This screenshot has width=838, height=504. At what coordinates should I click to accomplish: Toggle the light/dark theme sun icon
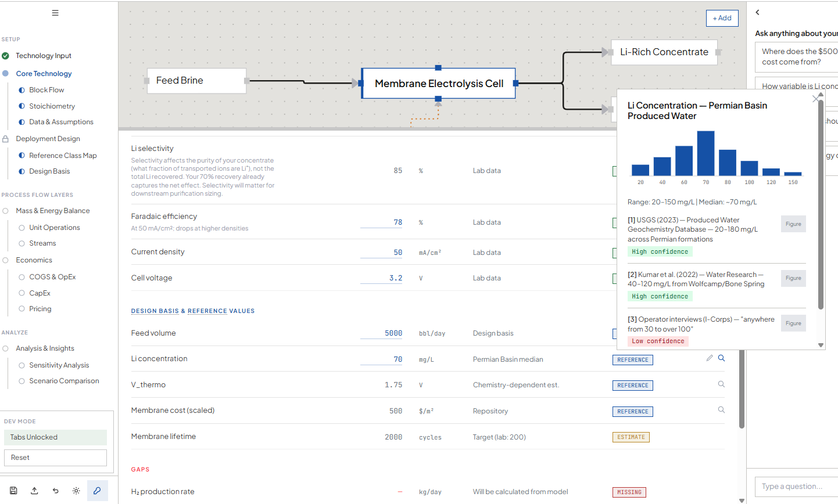pyautogui.click(x=76, y=491)
